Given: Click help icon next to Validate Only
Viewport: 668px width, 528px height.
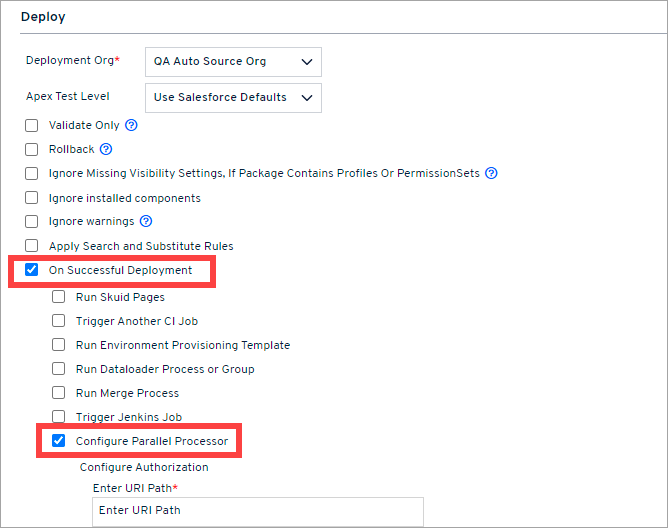Looking at the screenshot, I should [131, 125].
